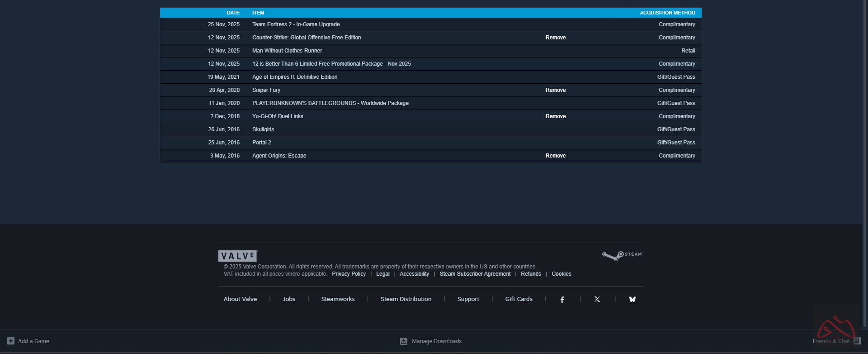The image size is (868, 354).
Task: Click the Valve logo
Action: (238, 256)
